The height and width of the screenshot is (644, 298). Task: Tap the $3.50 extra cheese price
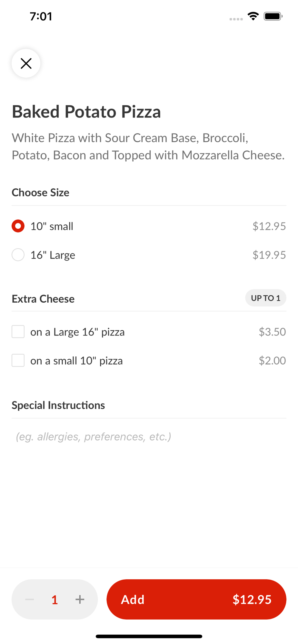click(x=272, y=332)
